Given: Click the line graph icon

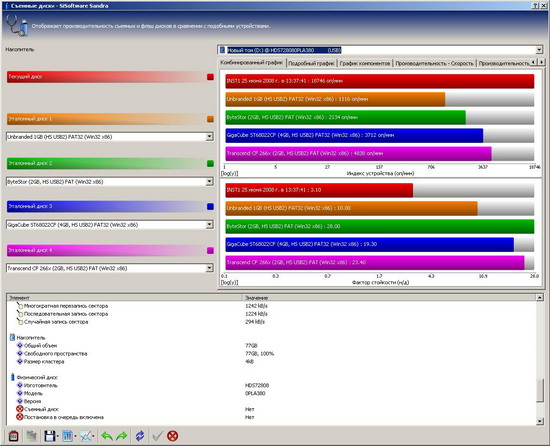Looking at the screenshot, I should point(86,436).
